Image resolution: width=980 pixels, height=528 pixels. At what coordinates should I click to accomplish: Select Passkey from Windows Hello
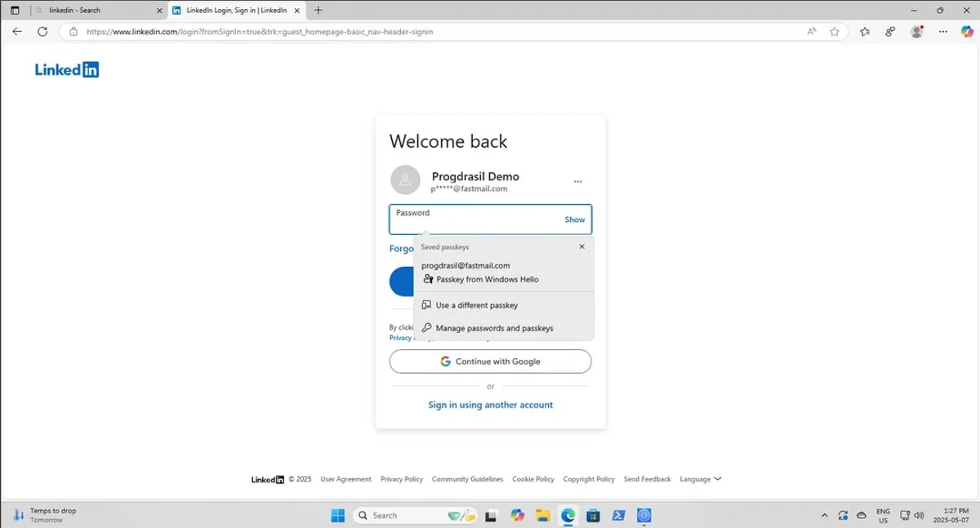pos(487,279)
